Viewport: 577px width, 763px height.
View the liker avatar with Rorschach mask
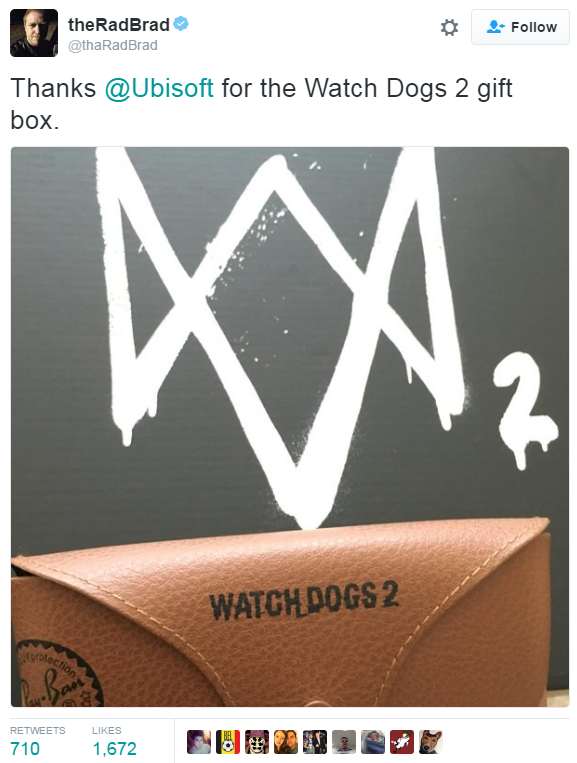point(257,742)
